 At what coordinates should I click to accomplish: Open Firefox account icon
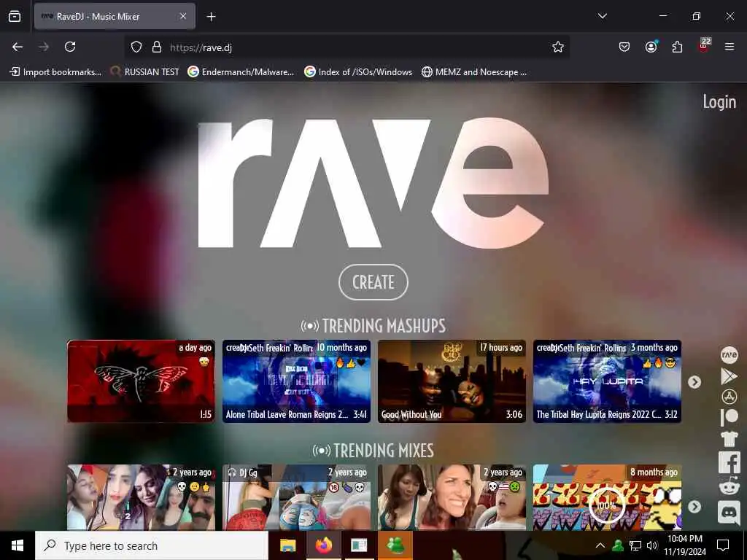tap(651, 47)
